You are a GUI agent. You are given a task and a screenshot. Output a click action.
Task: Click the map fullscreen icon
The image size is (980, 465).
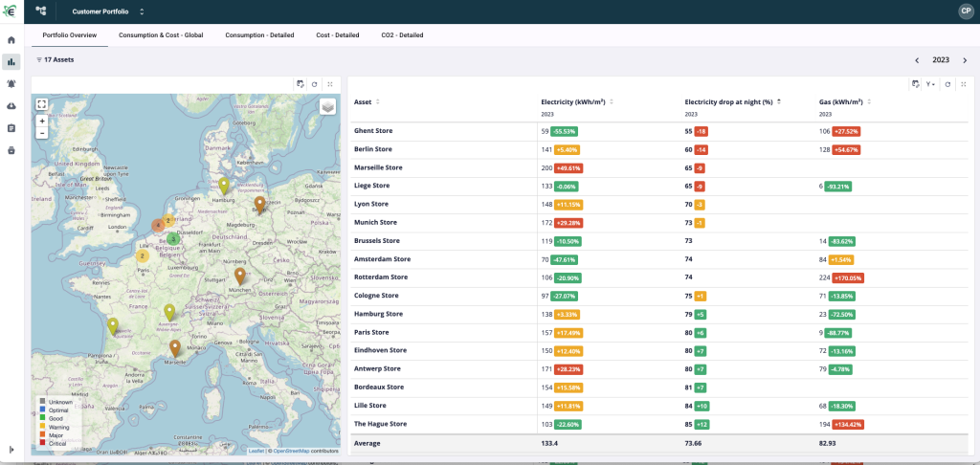coord(42,104)
